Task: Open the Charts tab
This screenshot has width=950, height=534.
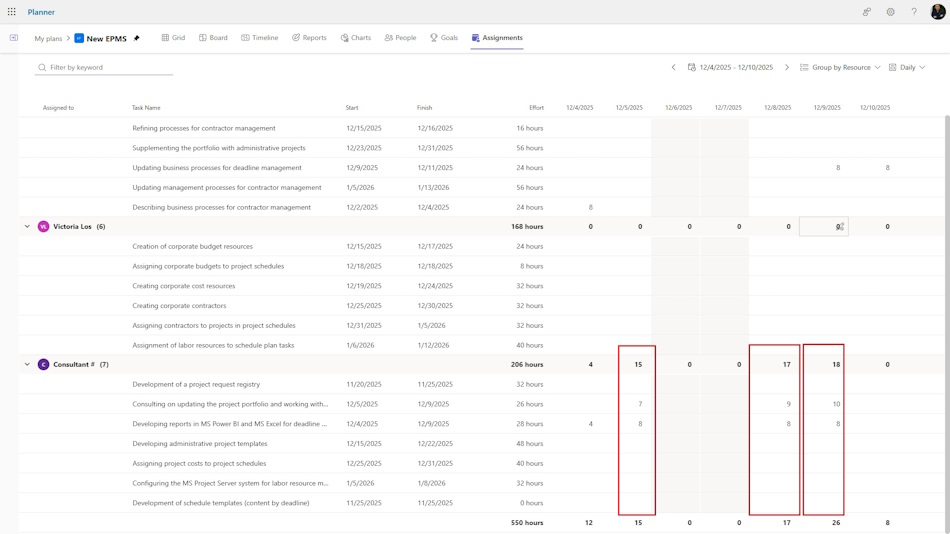Action: [356, 38]
